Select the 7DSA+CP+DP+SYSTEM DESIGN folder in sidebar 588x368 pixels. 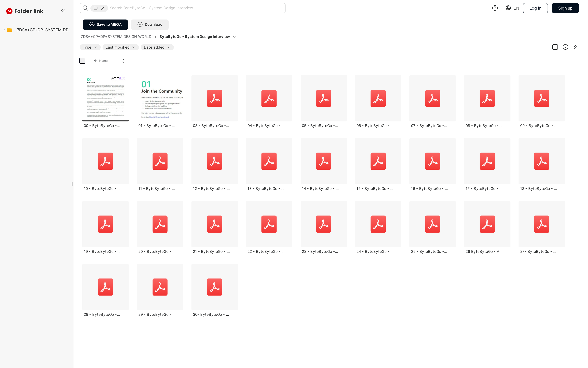point(43,30)
